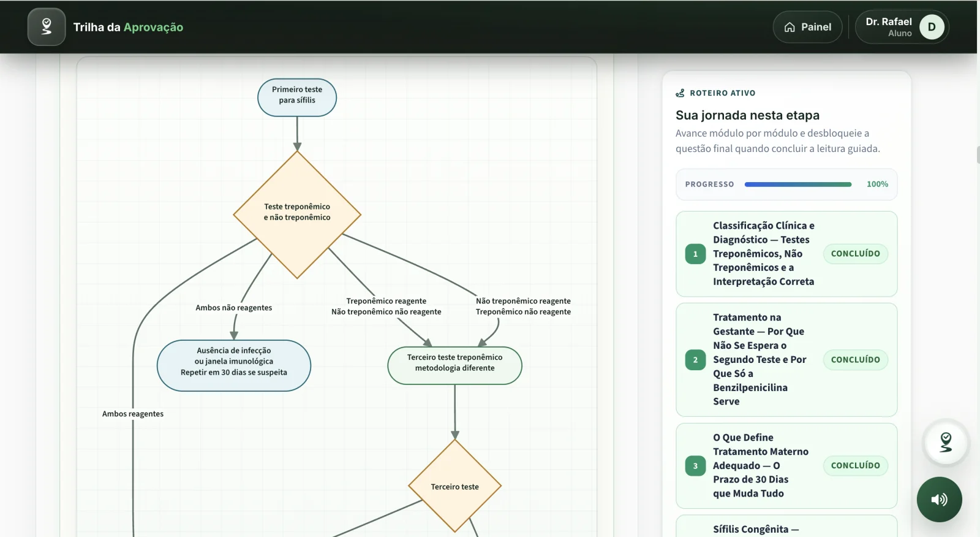The image size is (980, 537).
Task: Click the 100% progress value
Action: pos(877,185)
